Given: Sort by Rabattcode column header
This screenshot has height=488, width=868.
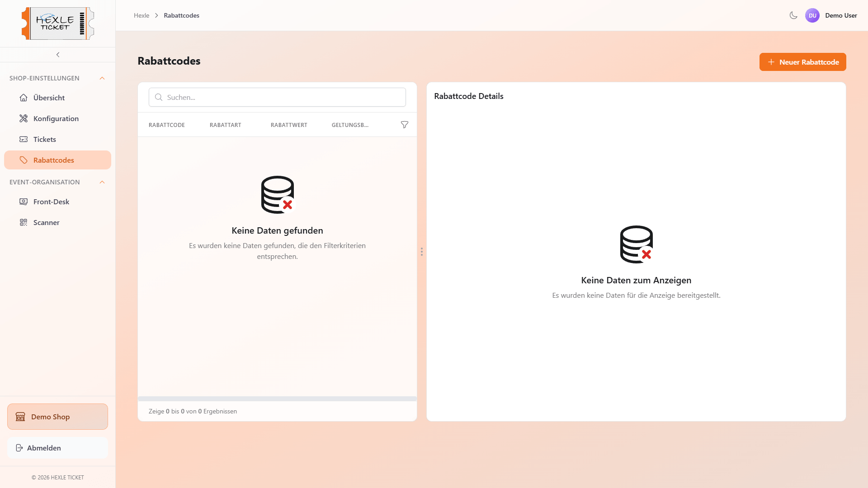Looking at the screenshot, I should [167, 125].
